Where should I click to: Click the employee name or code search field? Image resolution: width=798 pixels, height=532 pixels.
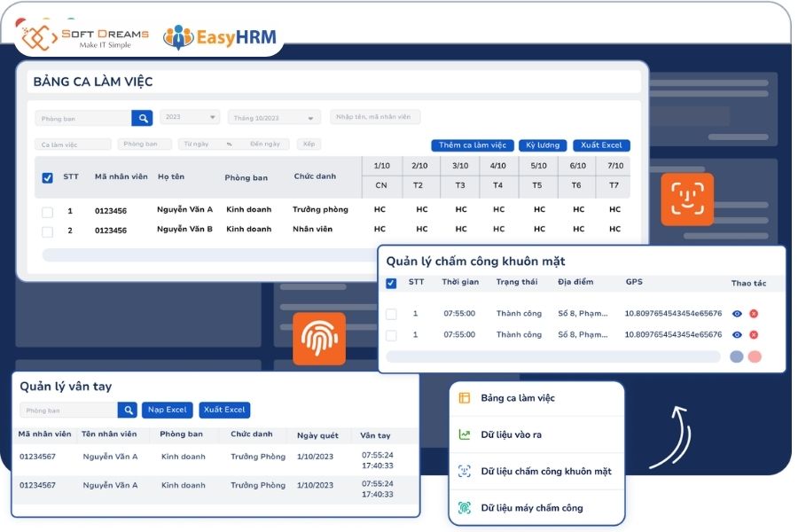[375, 116]
